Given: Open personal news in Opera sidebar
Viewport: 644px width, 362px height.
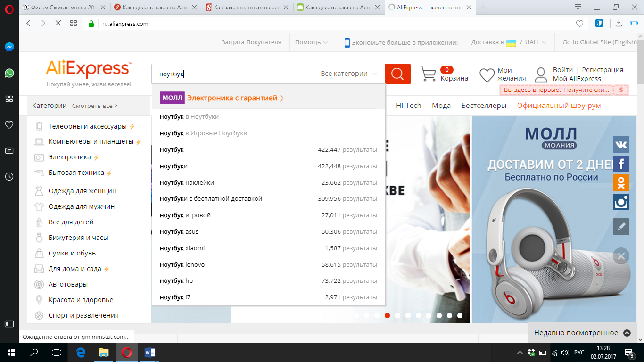Looking at the screenshot, I should [9, 151].
